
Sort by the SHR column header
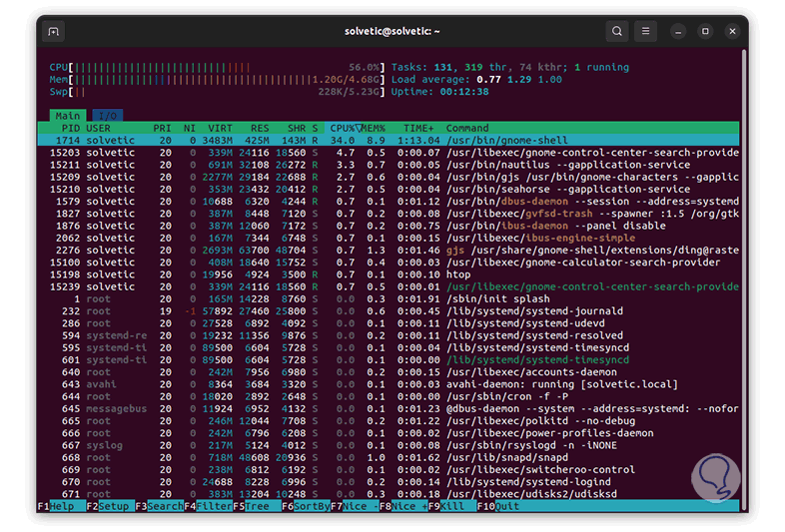(x=297, y=128)
